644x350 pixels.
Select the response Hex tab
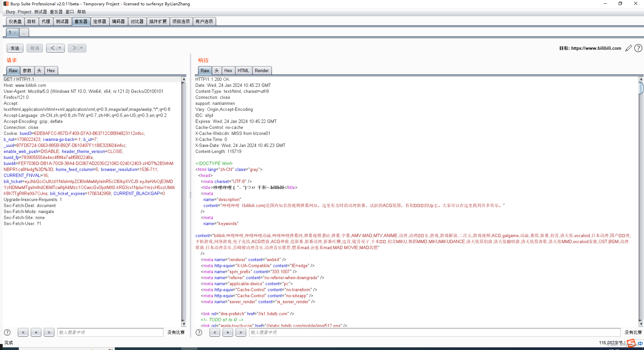228,70
